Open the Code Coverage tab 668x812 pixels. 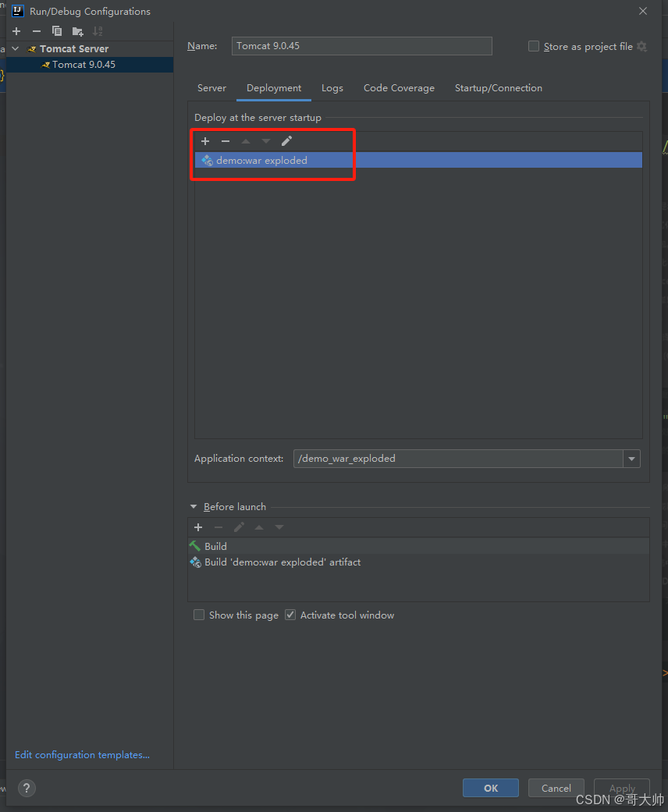point(399,88)
